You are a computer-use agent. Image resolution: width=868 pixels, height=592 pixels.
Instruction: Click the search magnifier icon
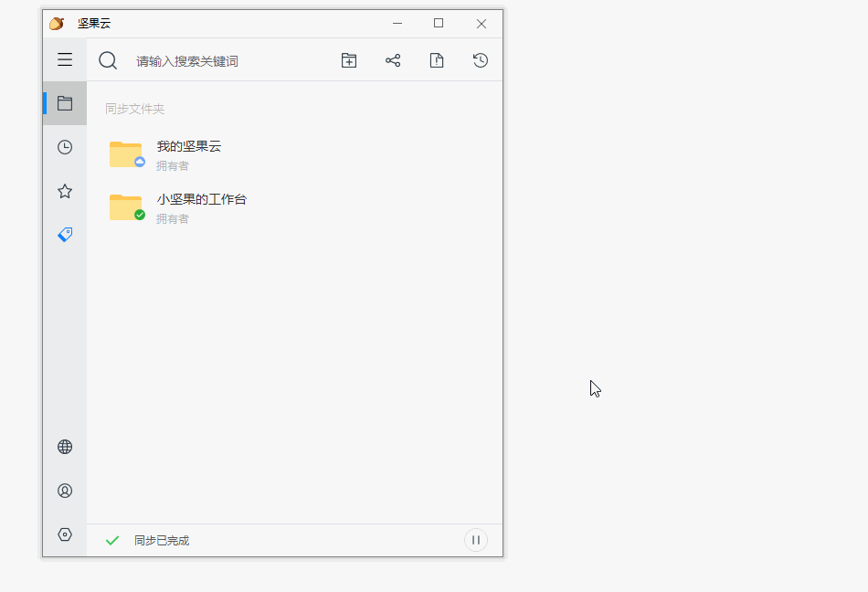click(x=108, y=60)
